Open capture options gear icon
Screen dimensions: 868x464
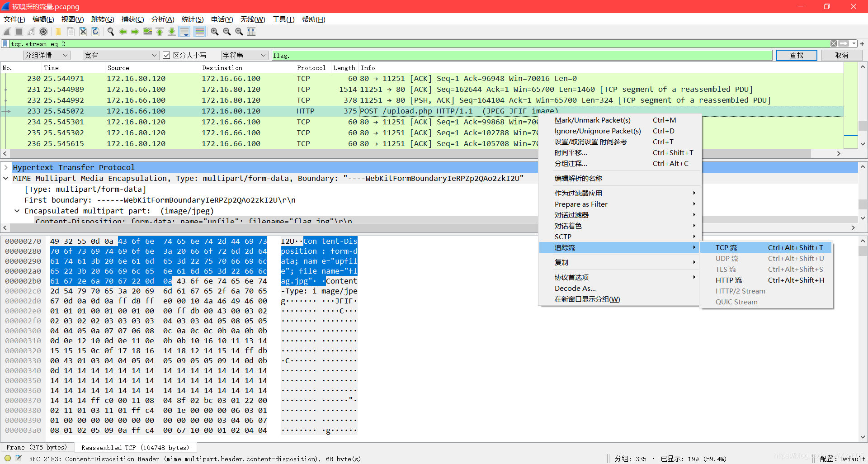(43, 32)
